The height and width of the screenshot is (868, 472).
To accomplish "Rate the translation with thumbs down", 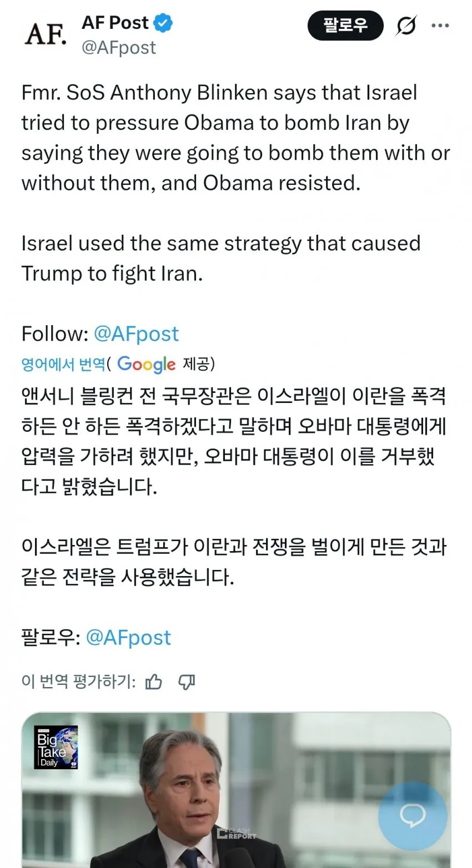I will tap(187, 681).
